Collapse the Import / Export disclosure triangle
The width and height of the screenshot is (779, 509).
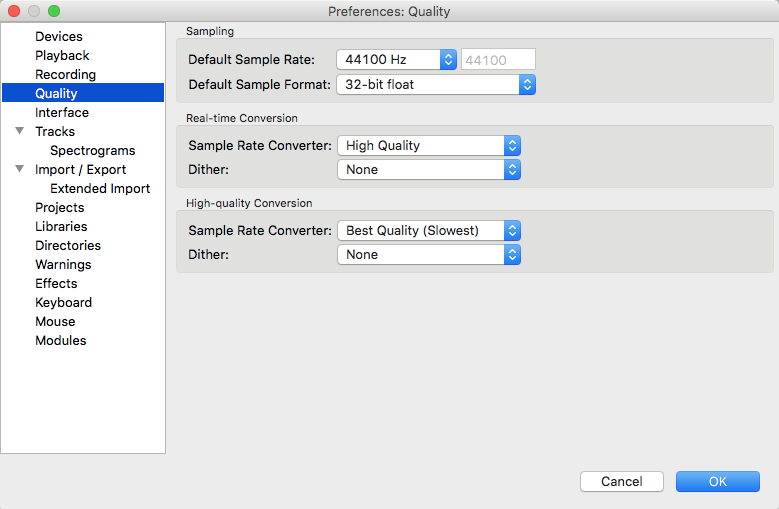(x=19, y=169)
